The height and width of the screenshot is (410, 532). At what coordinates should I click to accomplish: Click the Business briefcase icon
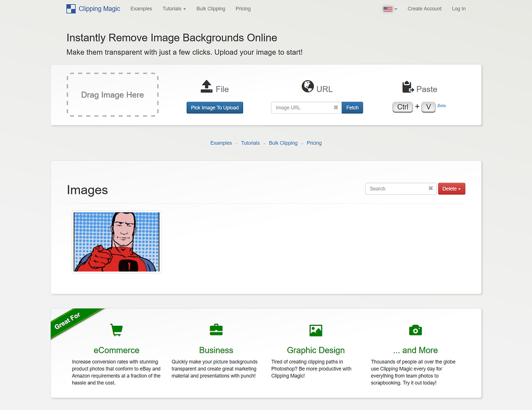[x=216, y=330]
